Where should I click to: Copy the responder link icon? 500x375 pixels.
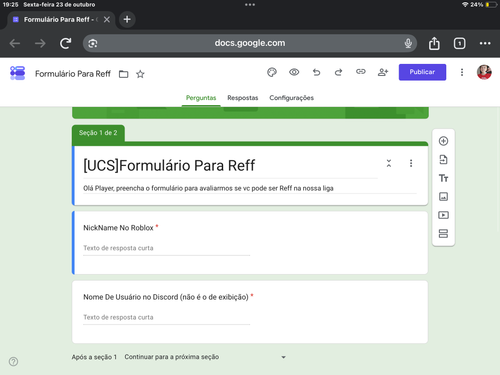pos(361,72)
